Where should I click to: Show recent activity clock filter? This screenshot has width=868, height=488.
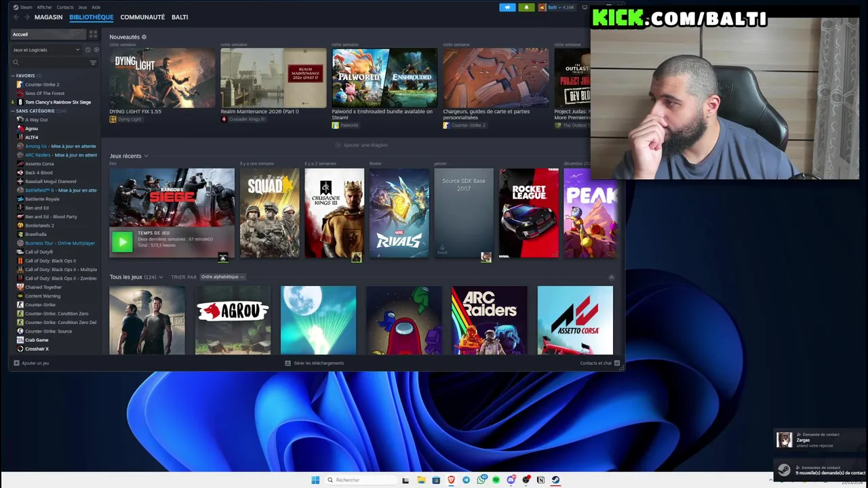(87, 49)
